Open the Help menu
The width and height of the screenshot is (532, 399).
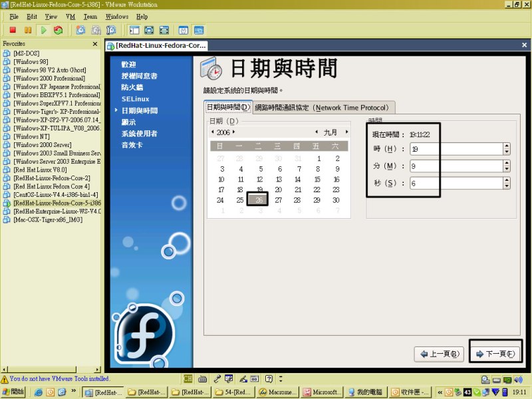(x=142, y=17)
